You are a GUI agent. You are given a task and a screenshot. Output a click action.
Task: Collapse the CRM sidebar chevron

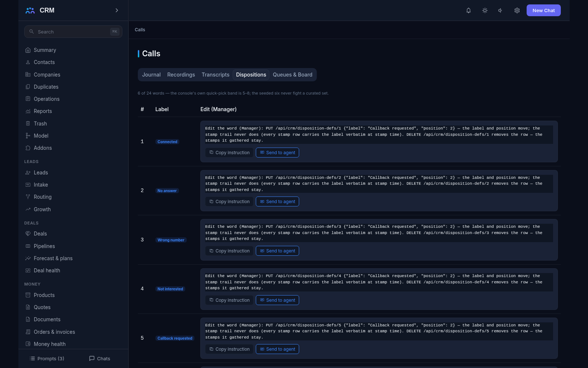[117, 10]
